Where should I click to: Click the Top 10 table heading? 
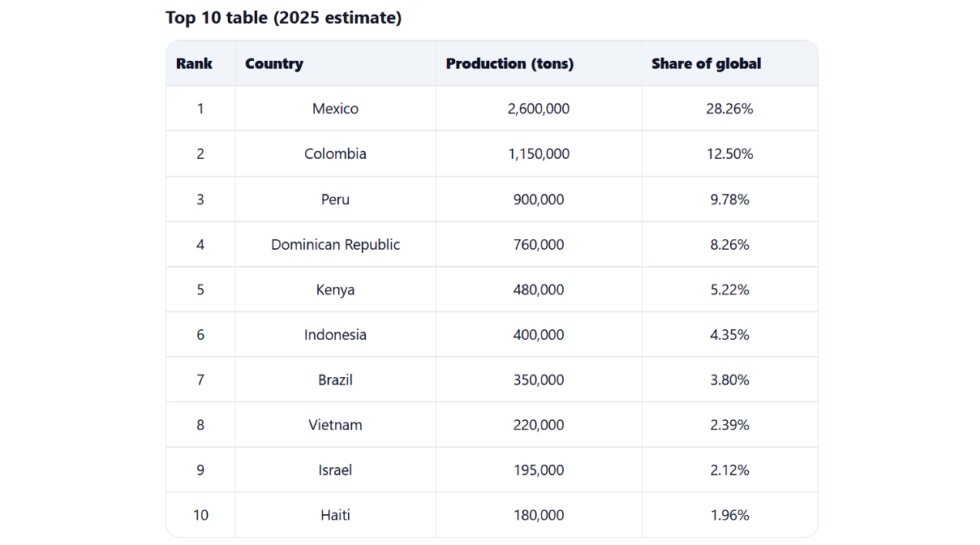coord(283,18)
